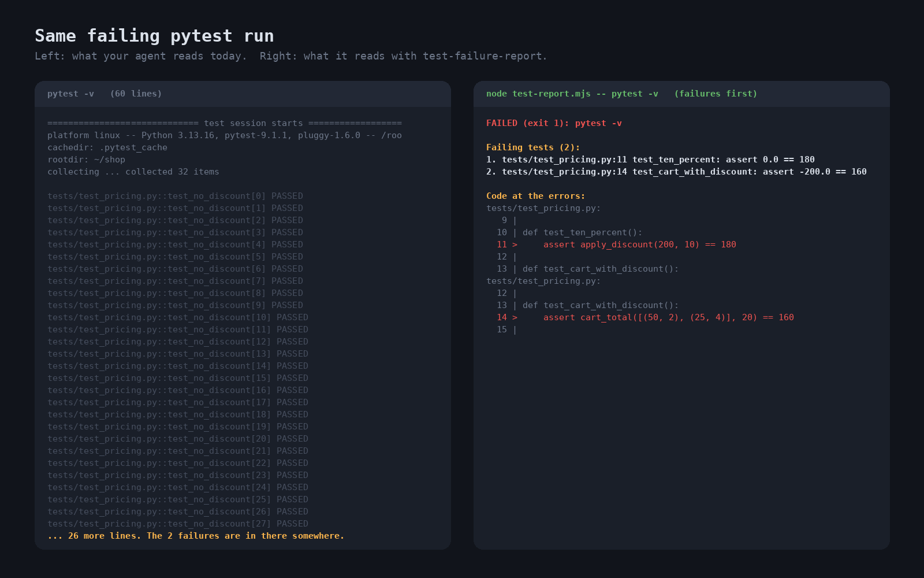This screenshot has height=578, width=924.
Task: Click the 'Code at the errors:' heading
Action: (x=535, y=196)
